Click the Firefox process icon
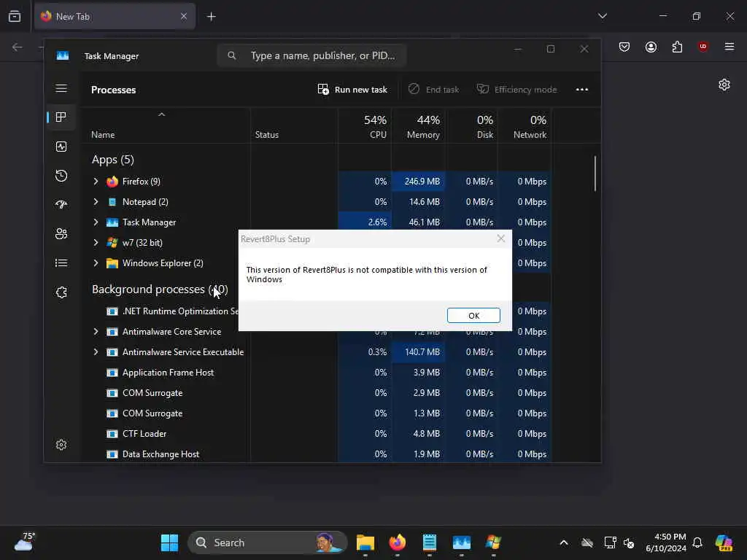The height and width of the screenshot is (560, 747). (x=112, y=182)
